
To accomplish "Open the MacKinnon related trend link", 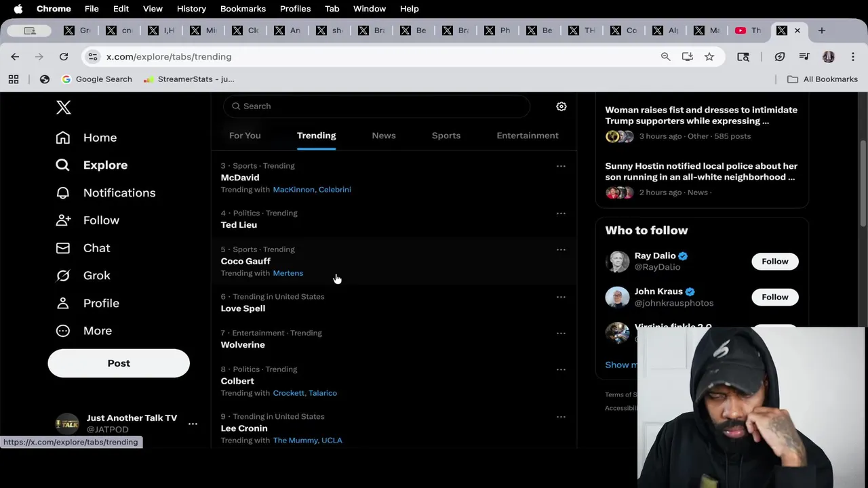I will 294,190.
